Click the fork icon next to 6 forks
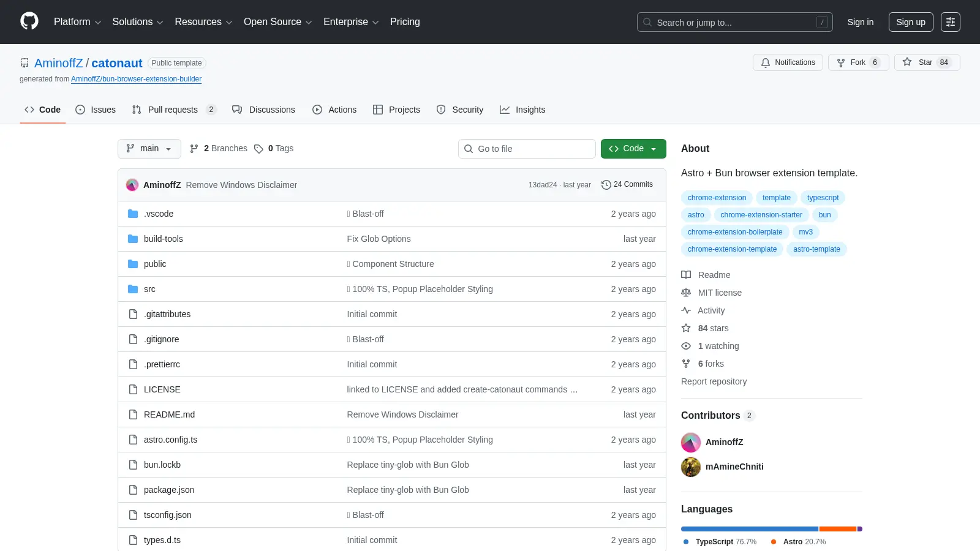Image resolution: width=980 pixels, height=551 pixels. [x=686, y=364]
